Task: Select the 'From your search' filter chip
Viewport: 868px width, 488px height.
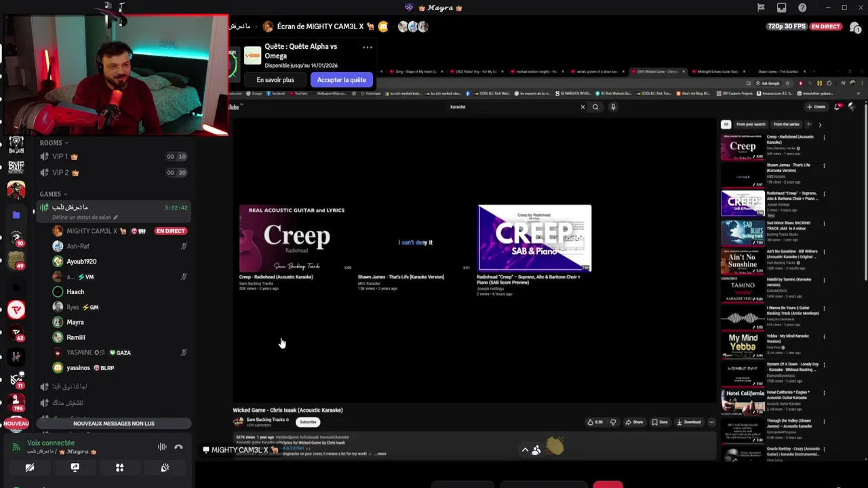Action: [750, 125]
